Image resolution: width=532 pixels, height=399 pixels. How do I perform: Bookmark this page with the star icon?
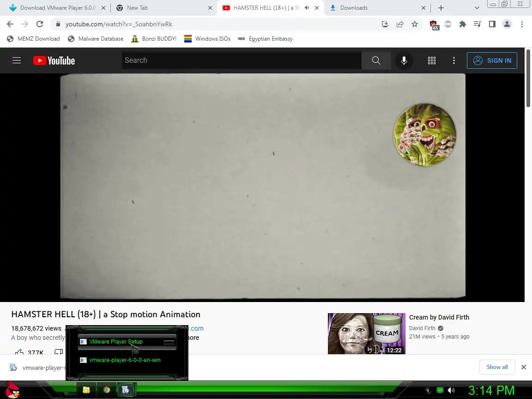415,24
